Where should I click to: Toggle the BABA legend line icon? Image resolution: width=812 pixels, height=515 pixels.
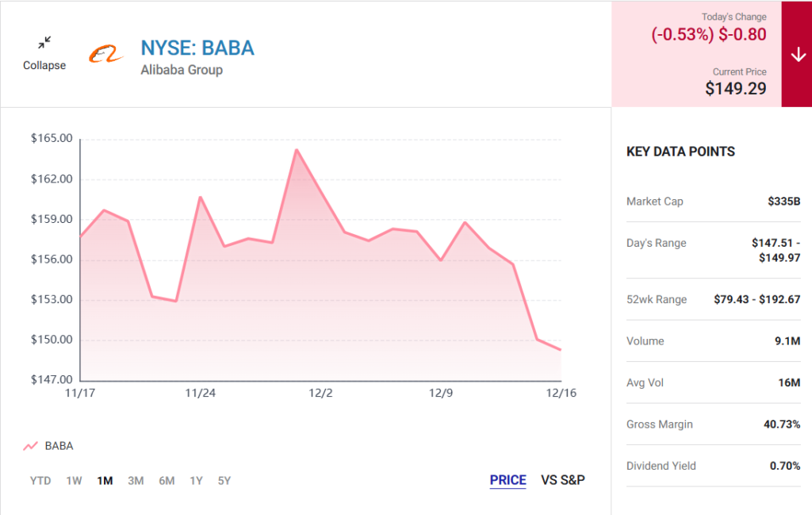click(31, 446)
